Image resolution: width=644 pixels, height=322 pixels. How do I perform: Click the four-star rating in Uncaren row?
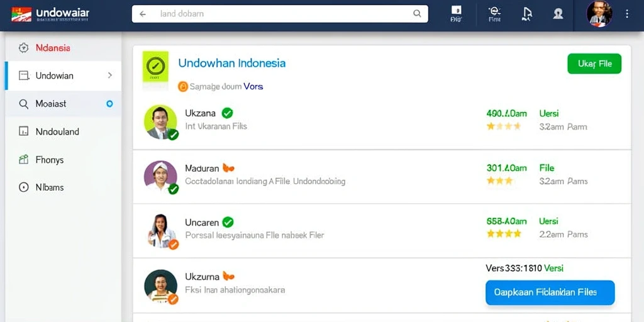coord(504,234)
